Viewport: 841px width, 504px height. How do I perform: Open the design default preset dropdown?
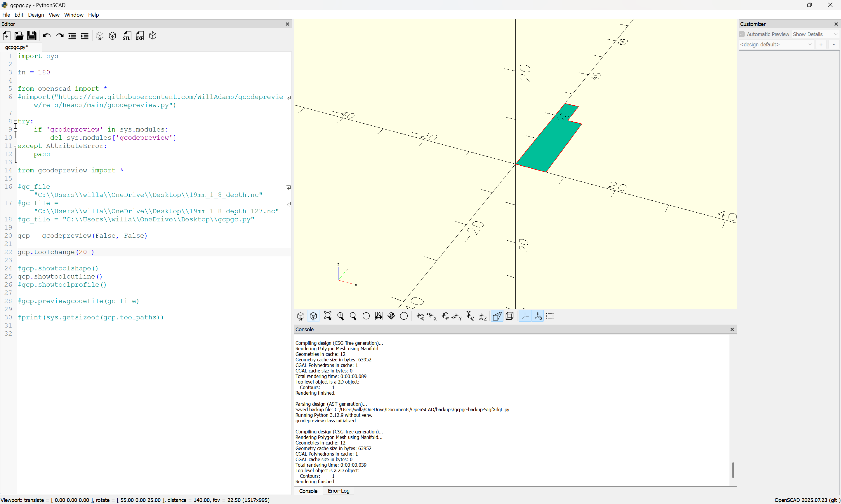776,45
